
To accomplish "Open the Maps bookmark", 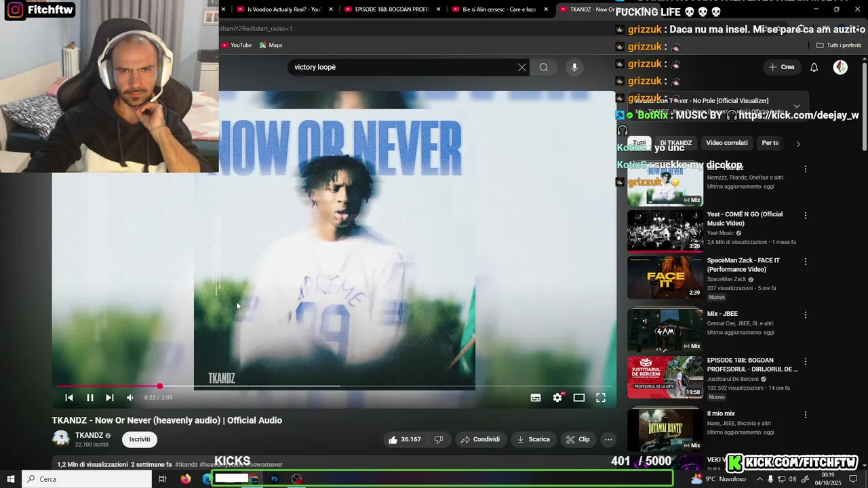I will pos(271,45).
